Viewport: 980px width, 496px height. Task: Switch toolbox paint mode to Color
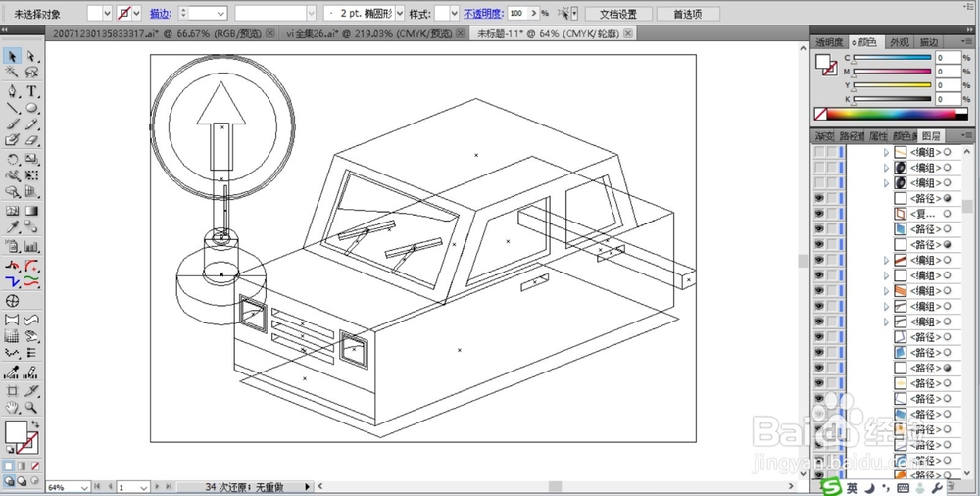point(9,466)
